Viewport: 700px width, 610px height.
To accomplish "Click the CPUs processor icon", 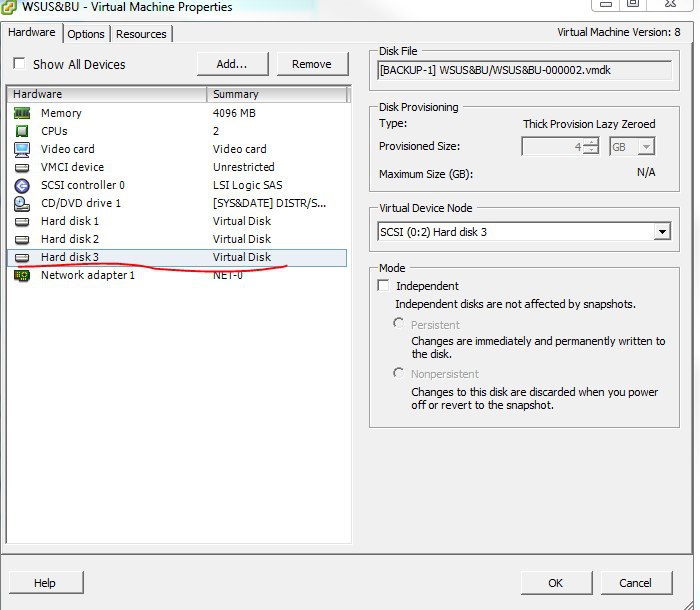I will coord(22,131).
